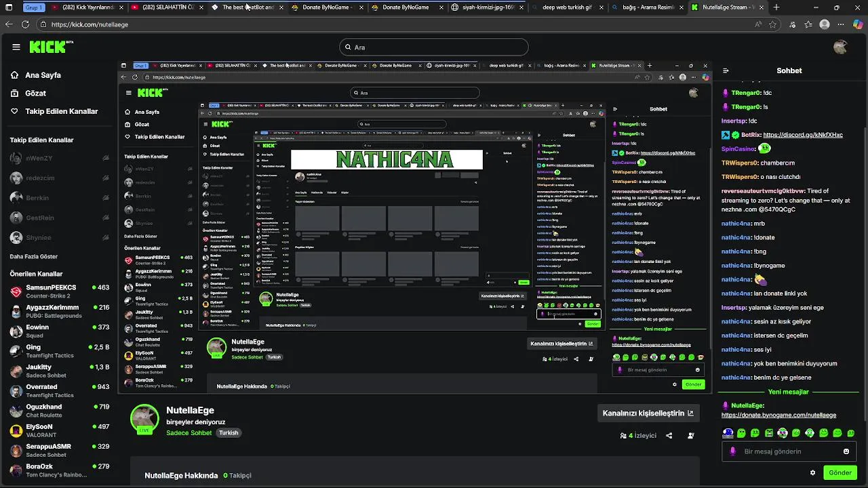Click the blue robot emote
Screen dimensions: 868x488
(x=728, y=432)
